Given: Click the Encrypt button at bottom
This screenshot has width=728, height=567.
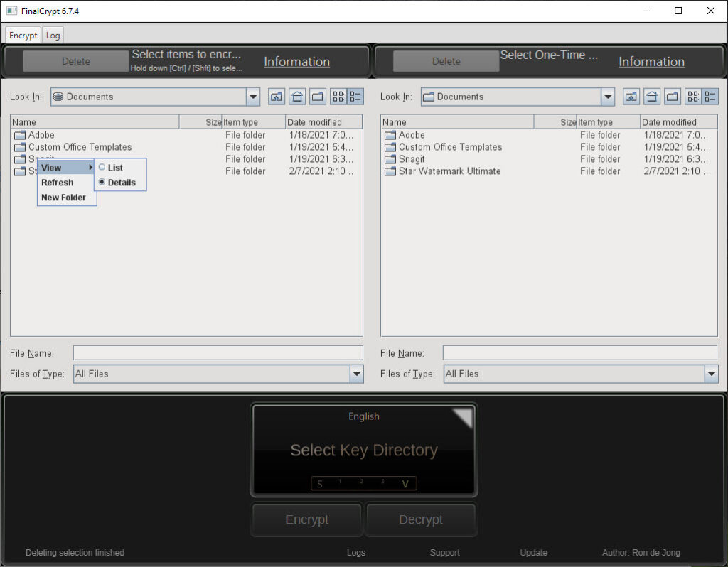Looking at the screenshot, I should [307, 519].
